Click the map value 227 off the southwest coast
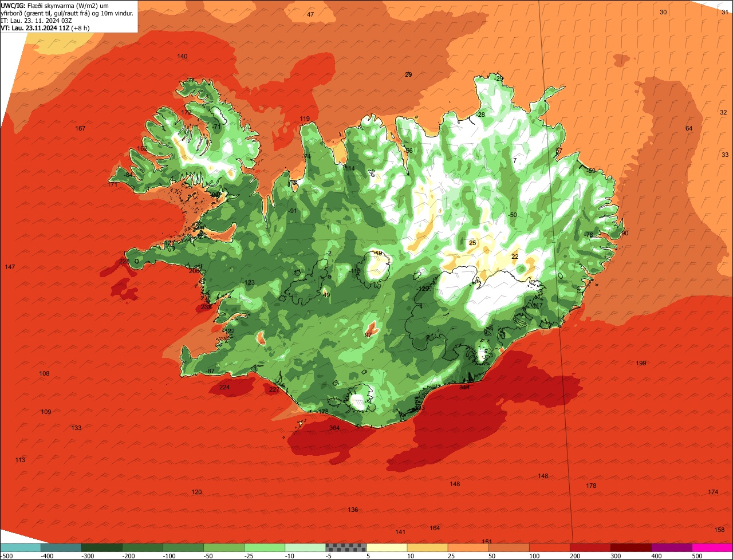Viewport: 733px width, 560px height. click(x=274, y=389)
